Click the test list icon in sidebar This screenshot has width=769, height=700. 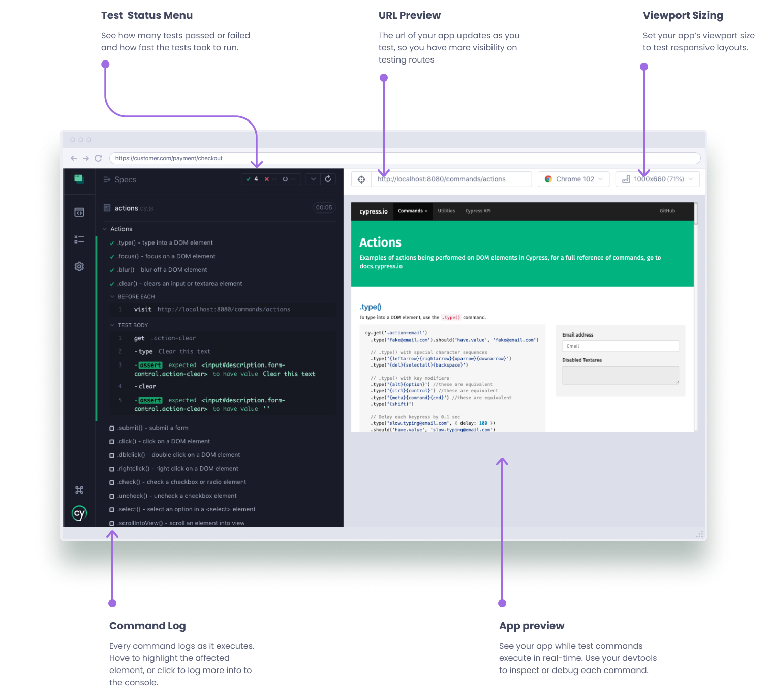coord(79,239)
